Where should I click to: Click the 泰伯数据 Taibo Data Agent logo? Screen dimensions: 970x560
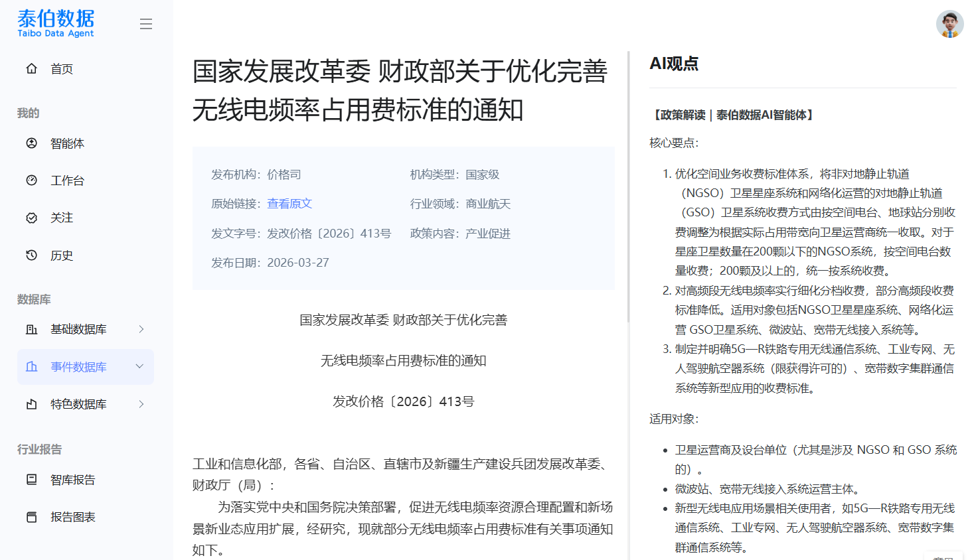[56, 23]
